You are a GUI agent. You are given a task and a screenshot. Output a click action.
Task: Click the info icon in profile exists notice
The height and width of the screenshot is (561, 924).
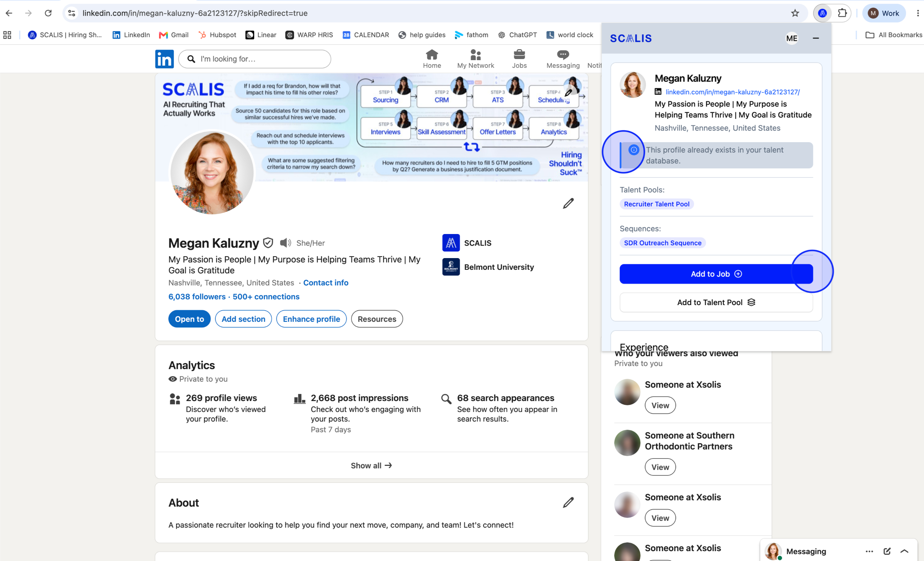(x=633, y=150)
